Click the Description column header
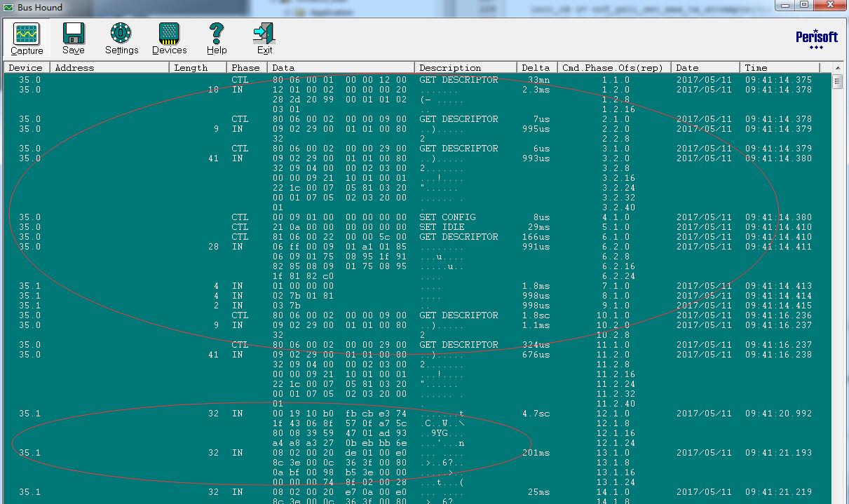This screenshot has width=849, height=504. pyautogui.click(x=466, y=68)
